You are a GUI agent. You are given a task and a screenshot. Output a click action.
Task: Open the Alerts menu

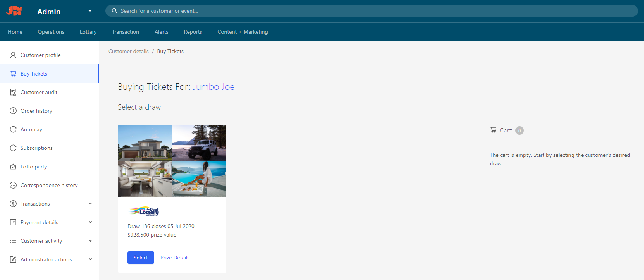162,32
